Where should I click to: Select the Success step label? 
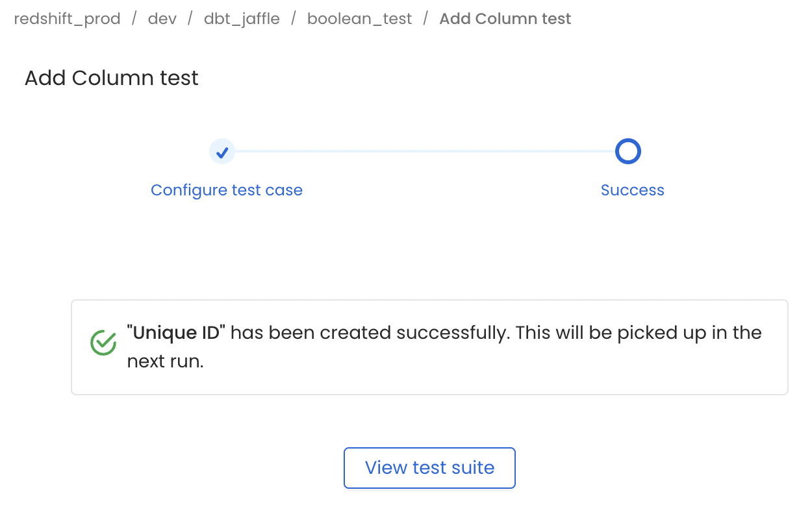tap(632, 190)
